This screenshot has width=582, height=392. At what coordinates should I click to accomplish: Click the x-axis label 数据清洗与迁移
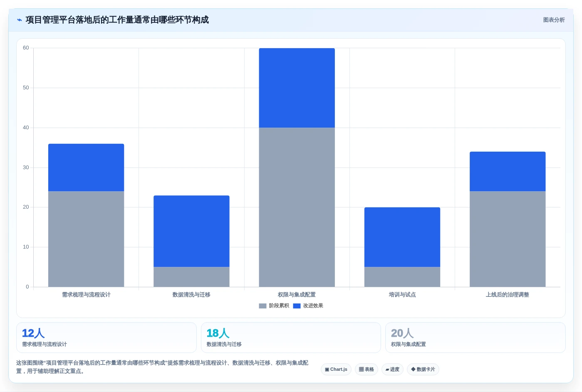click(191, 295)
